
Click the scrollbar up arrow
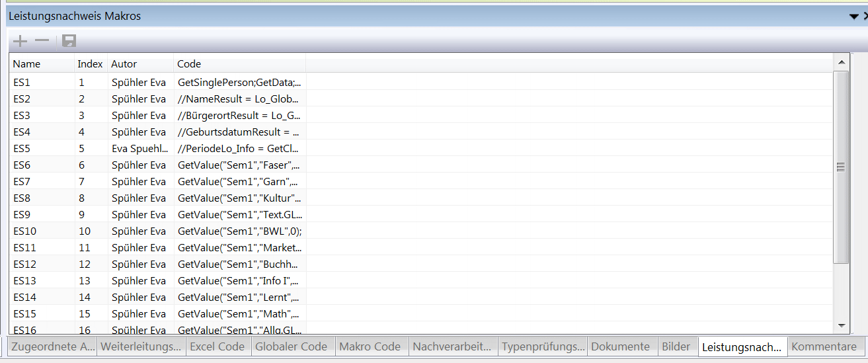coord(841,63)
